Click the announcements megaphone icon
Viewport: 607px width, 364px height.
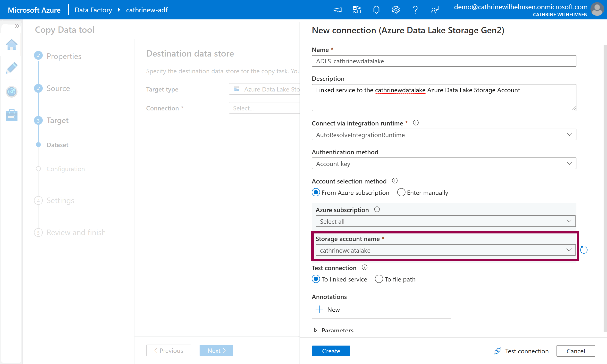[337, 10]
